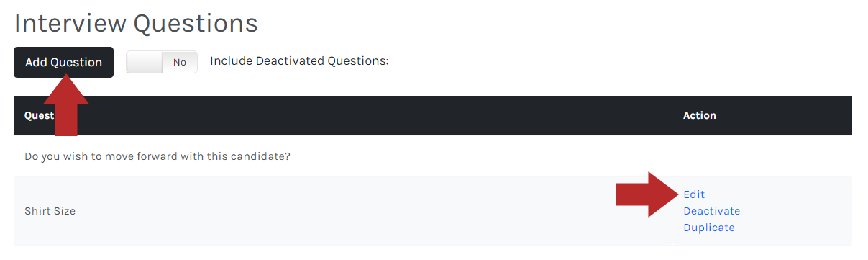Click the arrowhead tip next to Edit
The image size is (868, 260).
[x=676, y=194]
